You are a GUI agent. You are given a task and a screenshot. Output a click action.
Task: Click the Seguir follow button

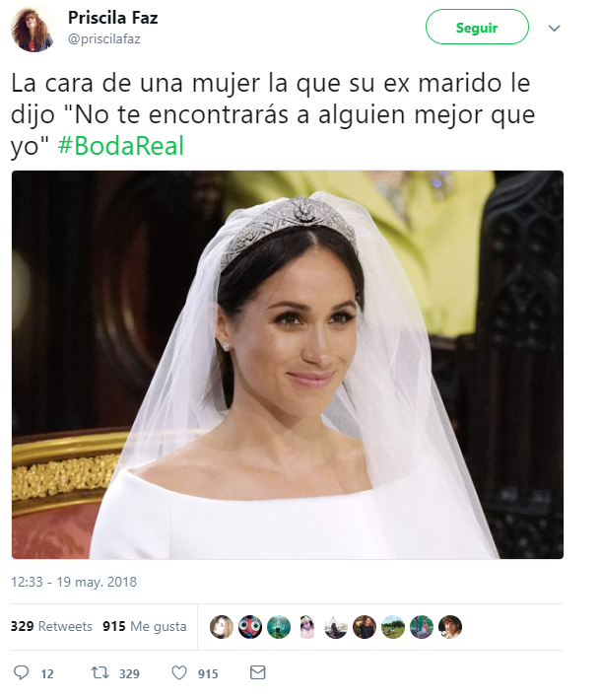[477, 28]
